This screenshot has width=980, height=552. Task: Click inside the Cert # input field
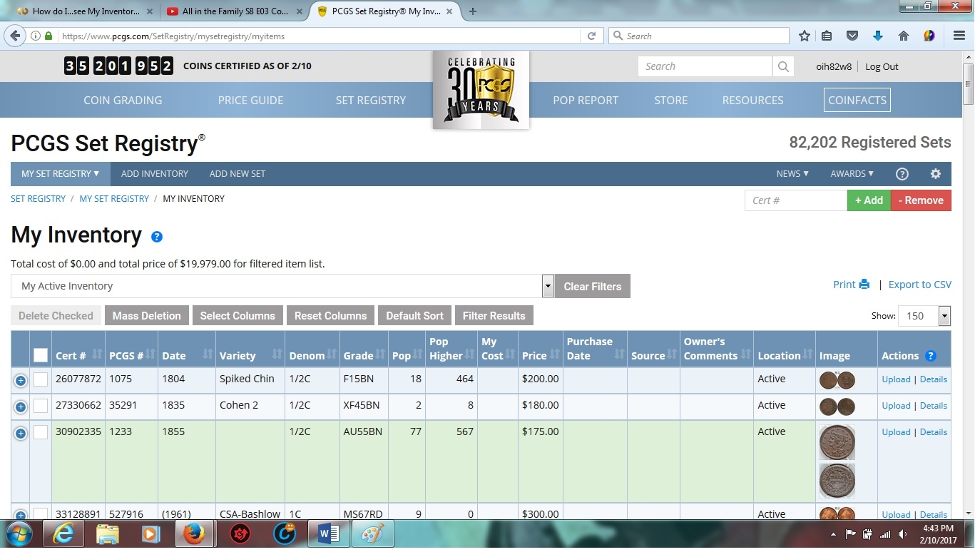click(796, 200)
